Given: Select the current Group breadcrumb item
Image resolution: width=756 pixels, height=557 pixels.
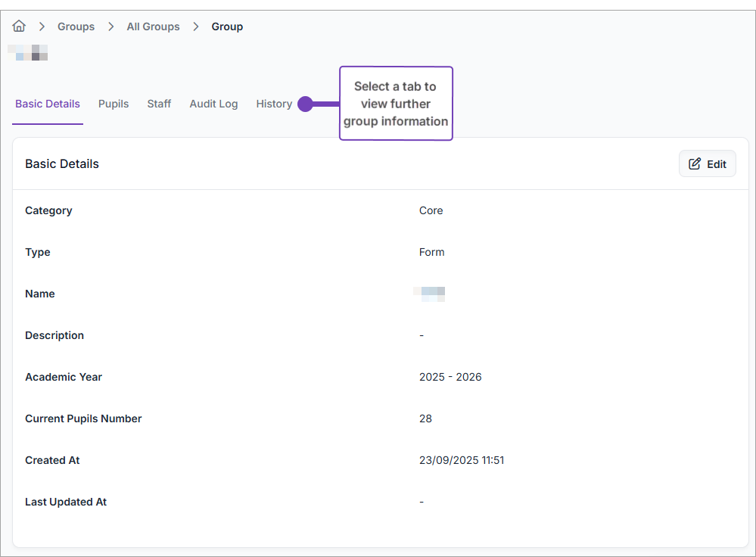Looking at the screenshot, I should tap(227, 26).
